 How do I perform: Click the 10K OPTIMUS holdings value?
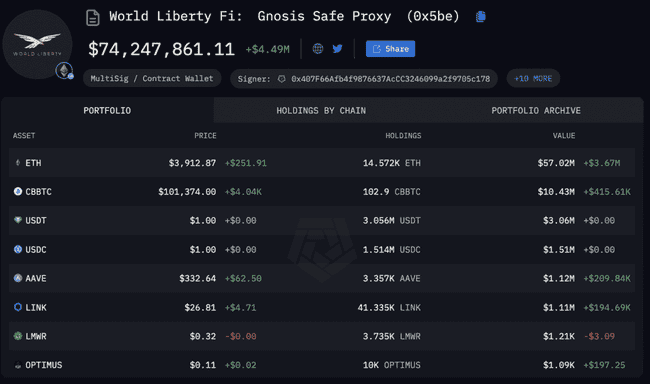click(x=392, y=365)
